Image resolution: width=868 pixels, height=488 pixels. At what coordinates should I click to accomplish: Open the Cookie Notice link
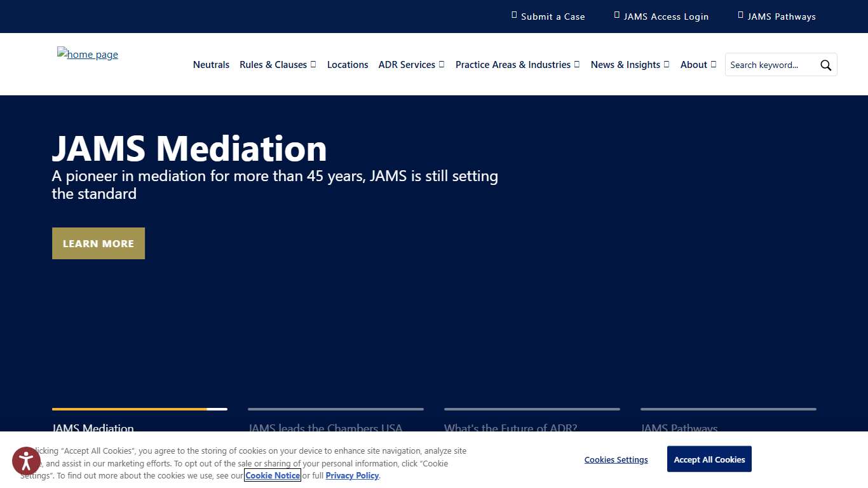coord(272,475)
